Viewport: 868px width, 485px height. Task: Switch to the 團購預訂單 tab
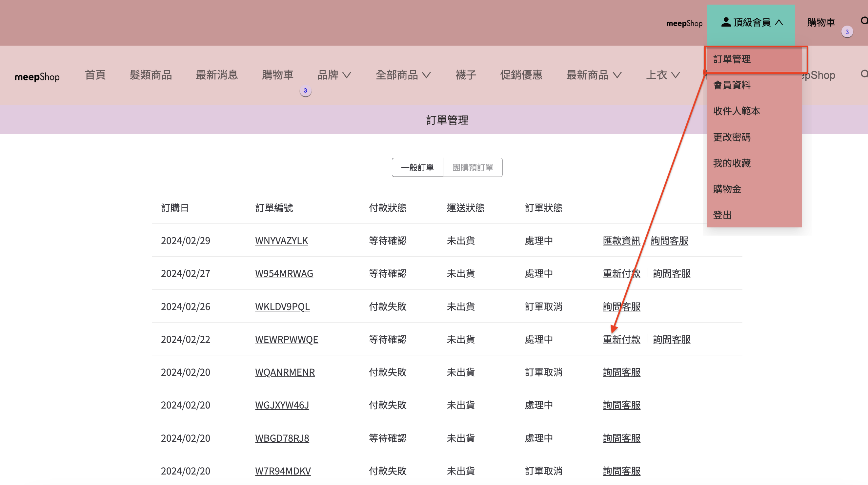[x=473, y=168]
